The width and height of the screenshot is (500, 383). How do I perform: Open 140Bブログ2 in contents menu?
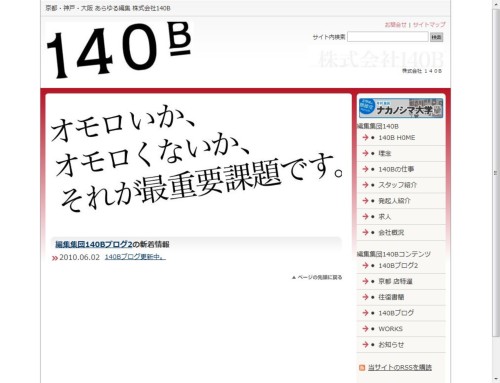click(x=401, y=266)
